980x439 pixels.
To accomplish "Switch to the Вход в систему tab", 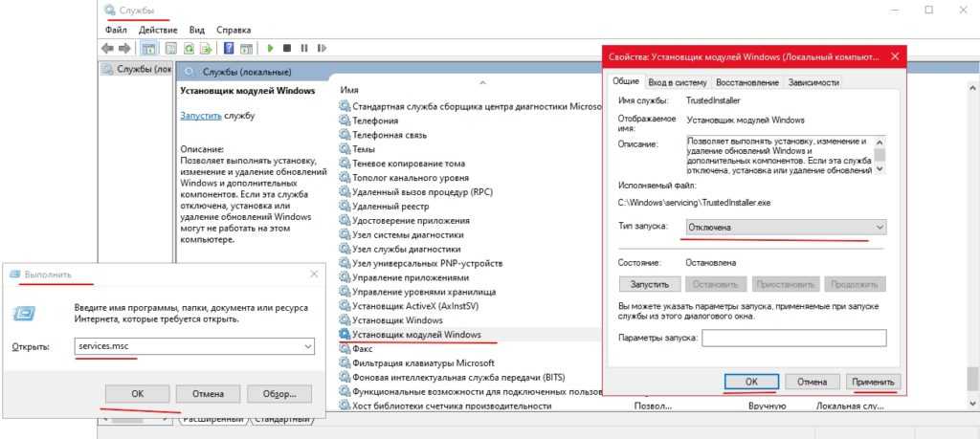I will point(678,83).
